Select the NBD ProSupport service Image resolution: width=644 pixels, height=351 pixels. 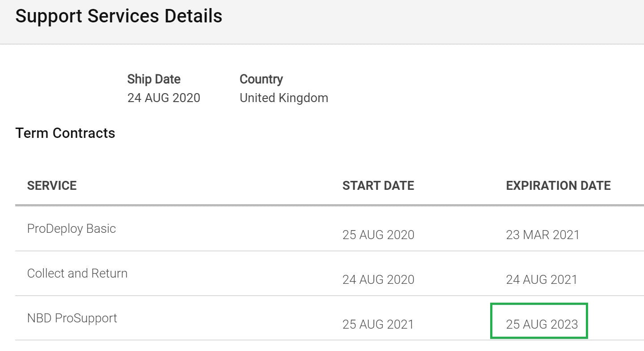pyautogui.click(x=72, y=318)
